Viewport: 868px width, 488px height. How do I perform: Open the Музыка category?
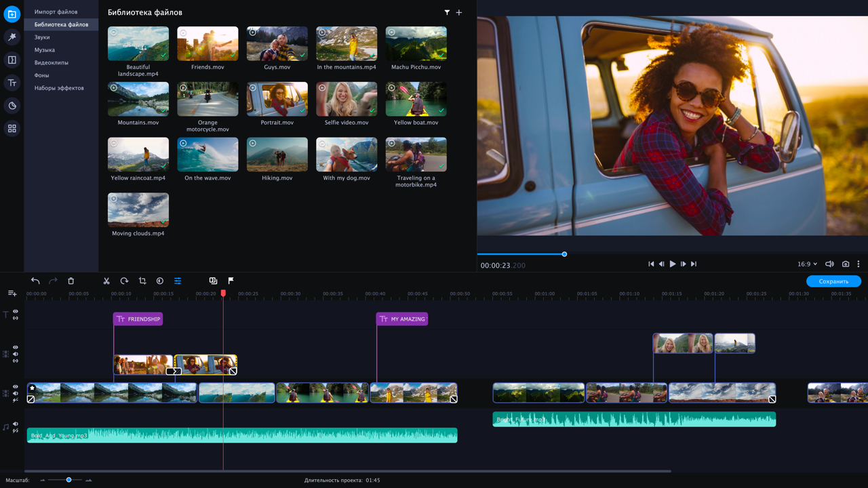[x=45, y=50]
